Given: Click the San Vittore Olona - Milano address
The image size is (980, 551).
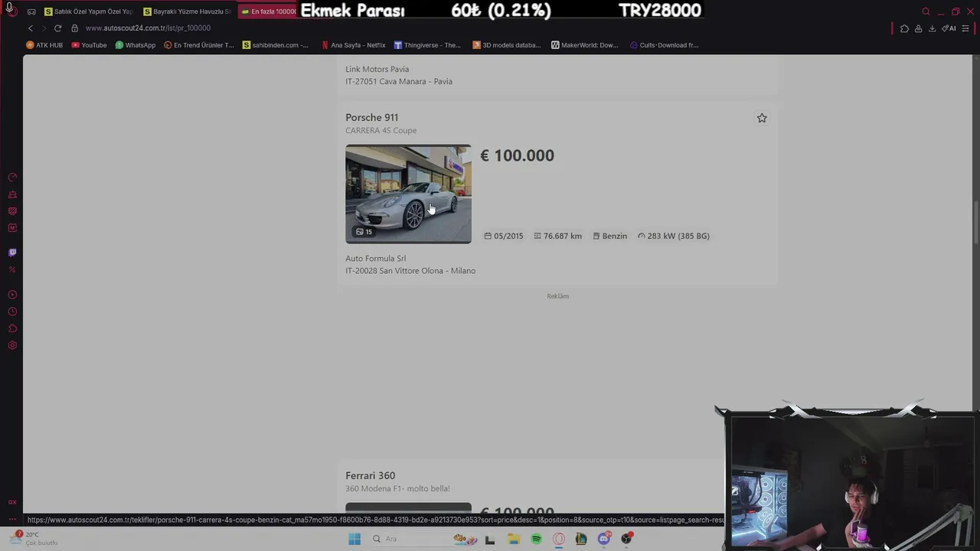Looking at the screenshot, I should point(410,271).
